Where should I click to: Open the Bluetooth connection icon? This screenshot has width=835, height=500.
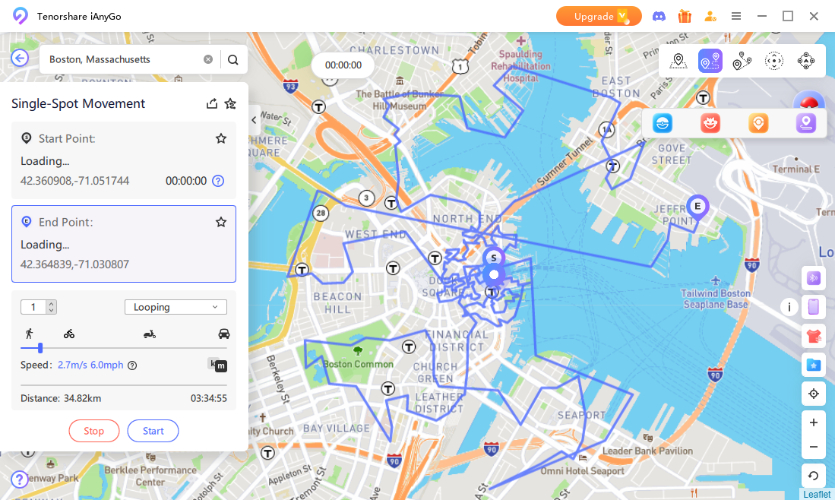click(813, 278)
